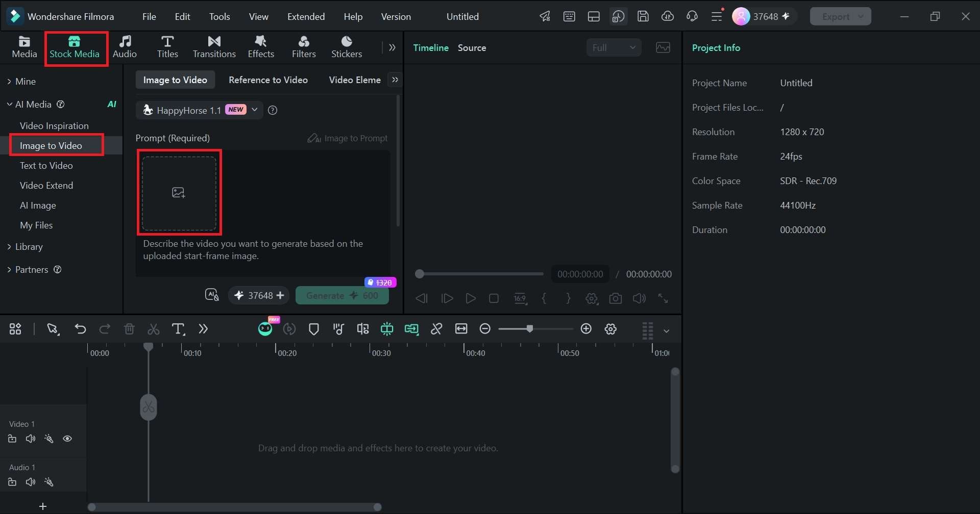Show more AI video mode tabs

(x=395, y=80)
